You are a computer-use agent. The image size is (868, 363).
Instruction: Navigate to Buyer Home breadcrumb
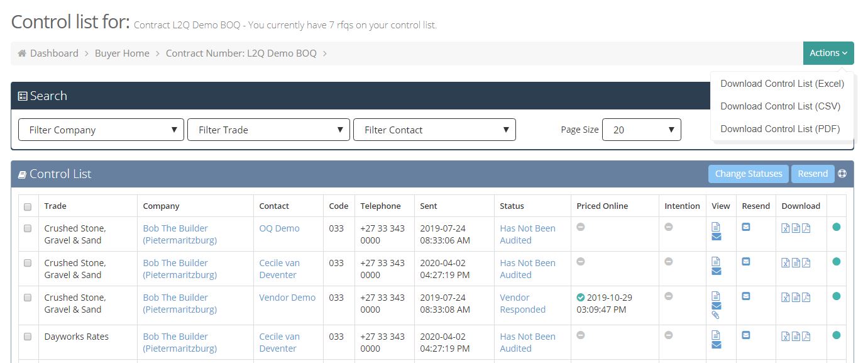[x=122, y=53]
